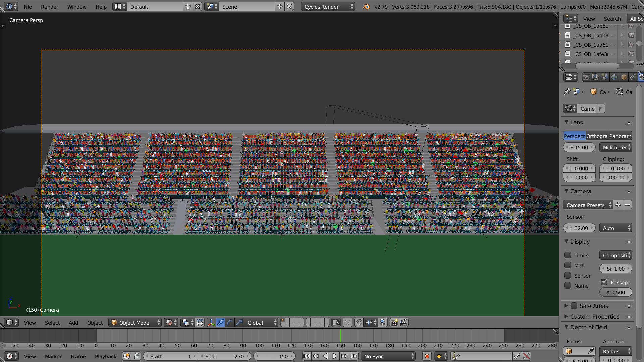Enable the Sensor display checkbox
The width and height of the screenshot is (644, 362).
(x=568, y=276)
